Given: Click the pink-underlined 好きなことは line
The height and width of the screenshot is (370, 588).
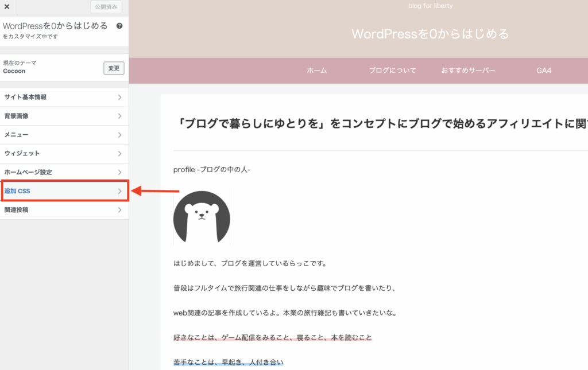Looking at the screenshot, I should tap(273, 337).
